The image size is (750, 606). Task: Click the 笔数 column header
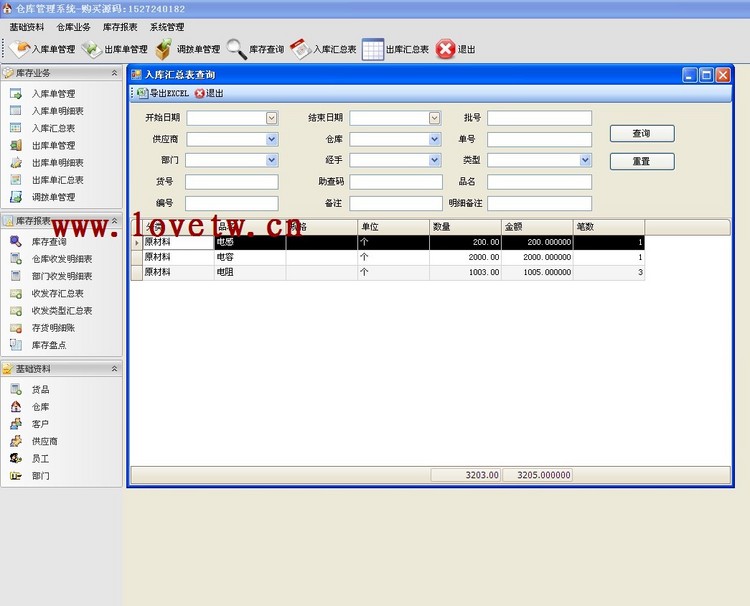point(608,227)
